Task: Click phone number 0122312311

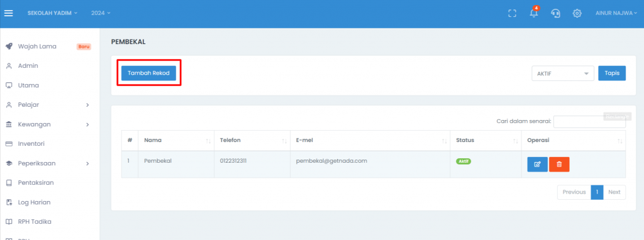Action: [233, 161]
